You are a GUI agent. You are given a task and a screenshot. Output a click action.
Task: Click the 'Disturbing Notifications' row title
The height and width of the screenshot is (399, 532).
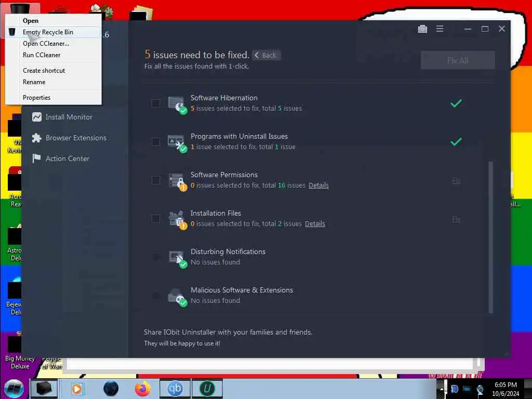pos(228,252)
